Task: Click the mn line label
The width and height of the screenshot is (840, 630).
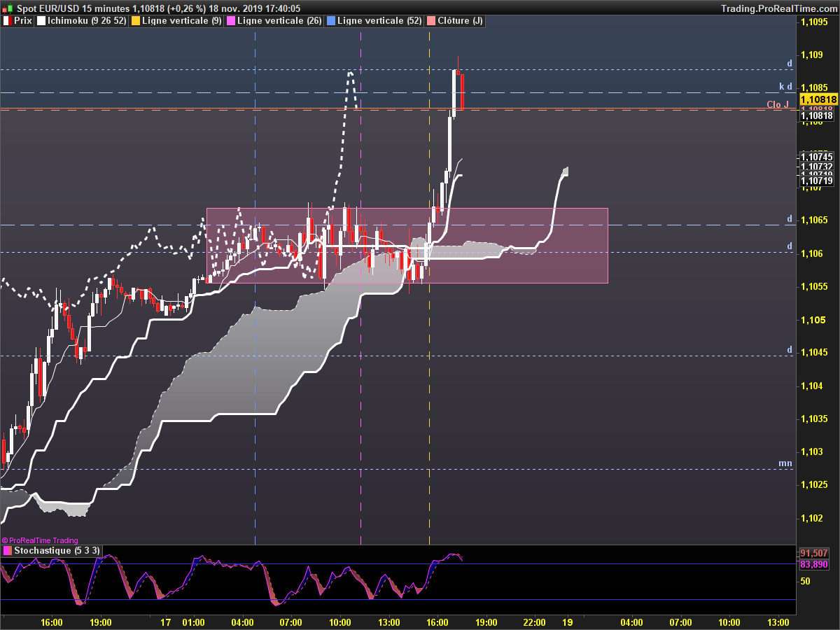Action: click(785, 463)
